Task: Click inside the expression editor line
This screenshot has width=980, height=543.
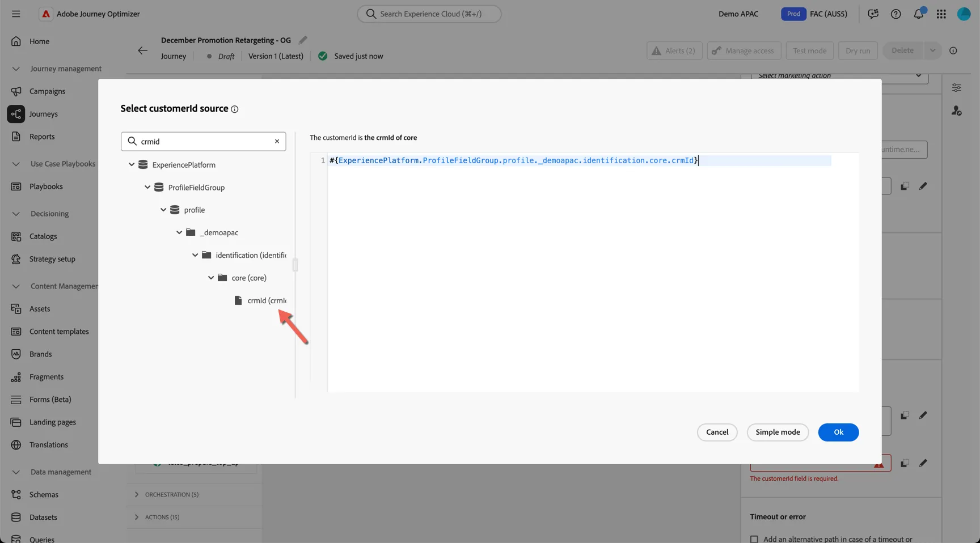Action: [x=580, y=160]
